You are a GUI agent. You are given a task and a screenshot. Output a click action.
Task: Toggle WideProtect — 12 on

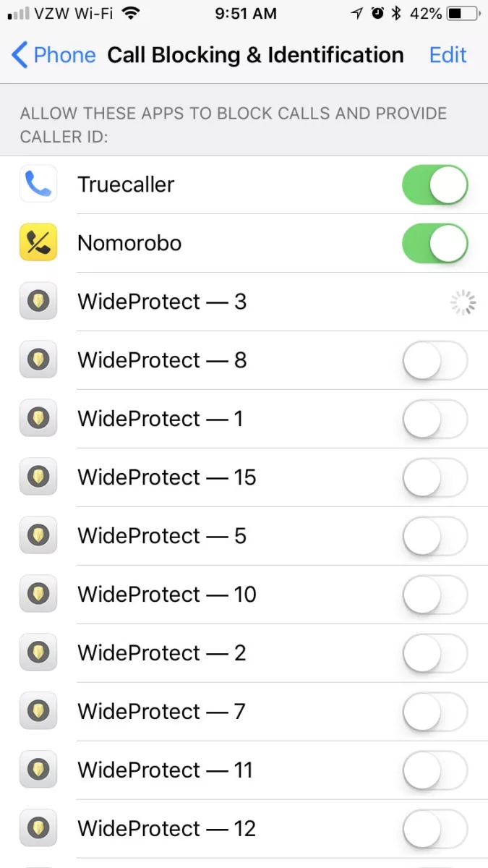click(435, 829)
